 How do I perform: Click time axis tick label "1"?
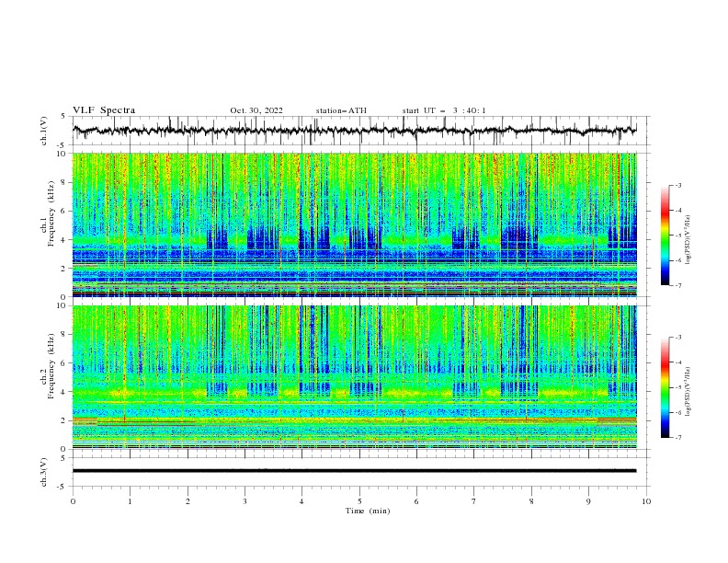pos(130,501)
